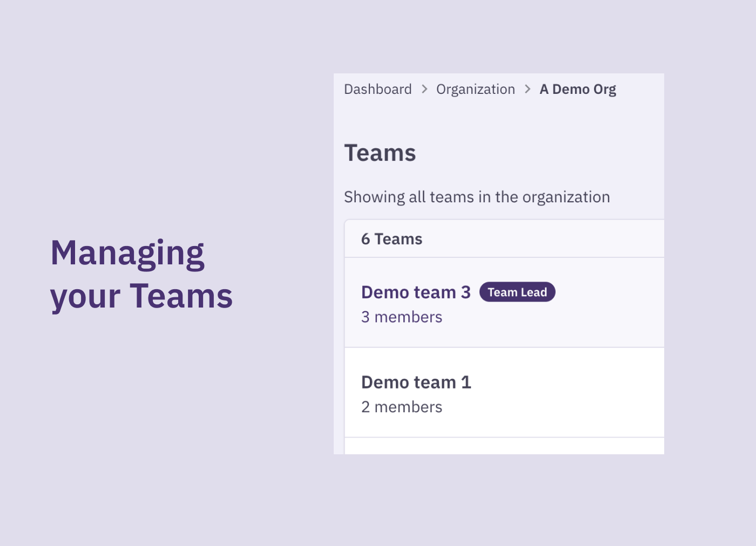Select the 2 members label under Demo team 1
This screenshot has height=546, width=756.
(402, 407)
